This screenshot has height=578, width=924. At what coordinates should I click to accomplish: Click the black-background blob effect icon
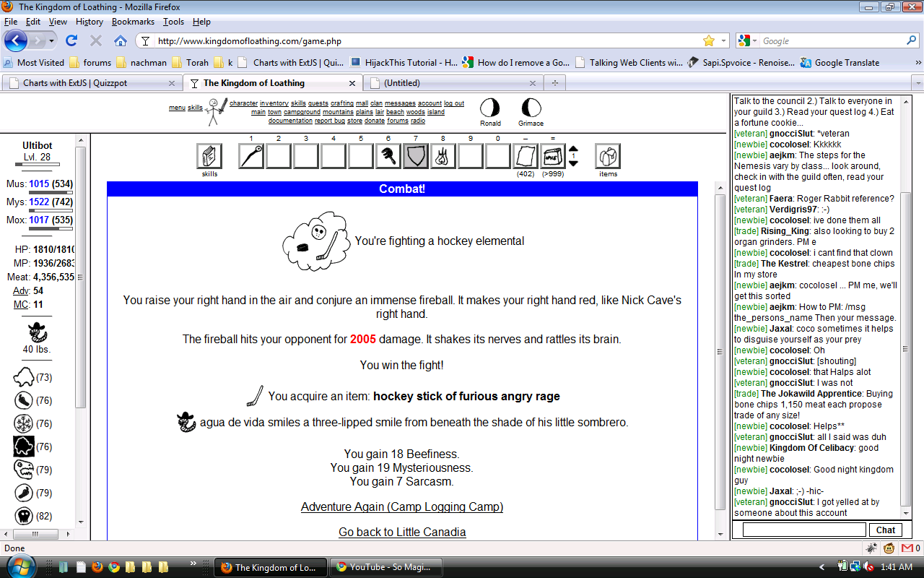24,447
